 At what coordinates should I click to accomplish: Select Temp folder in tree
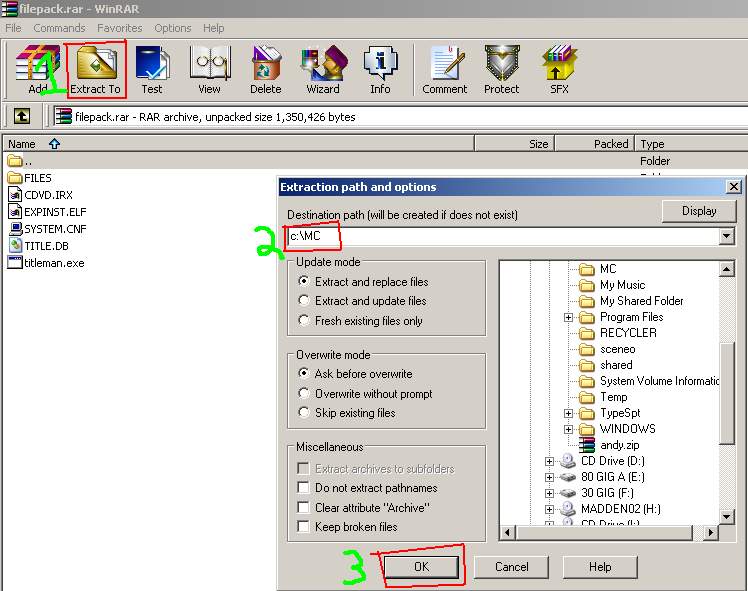(603, 397)
